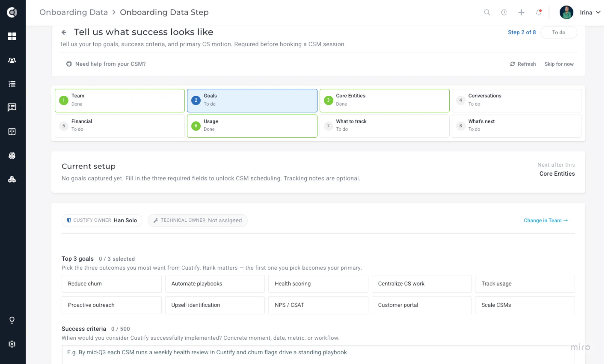Toggle the Health scoring goal

pos(318,284)
